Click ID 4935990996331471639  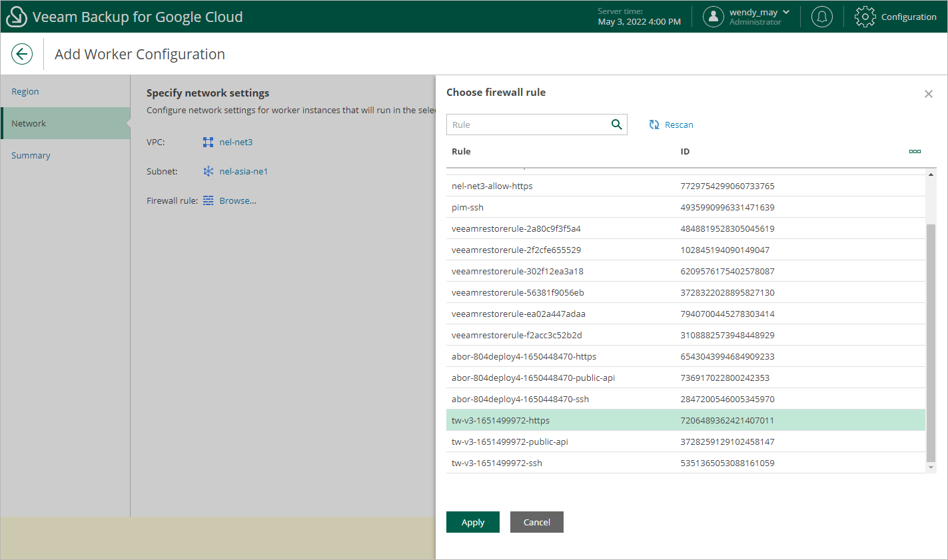[x=727, y=207]
